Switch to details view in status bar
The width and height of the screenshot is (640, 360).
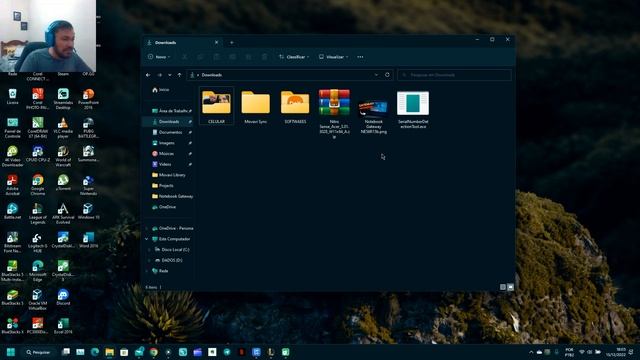(x=503, y=287)
